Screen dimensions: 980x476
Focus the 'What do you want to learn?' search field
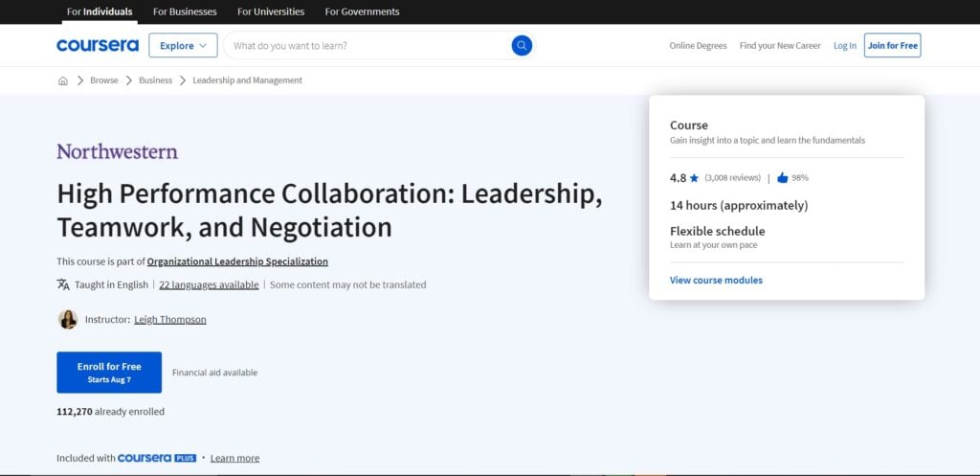[x=368, y=45]
